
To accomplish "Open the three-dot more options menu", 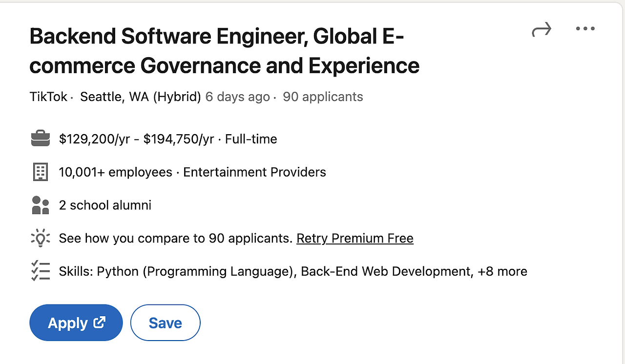I will (x=585, y=29).
